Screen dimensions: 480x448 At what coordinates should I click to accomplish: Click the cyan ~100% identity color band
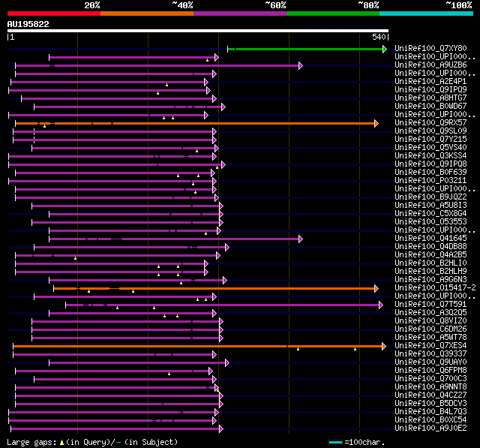pyautogui.click(x=426, y=14)
